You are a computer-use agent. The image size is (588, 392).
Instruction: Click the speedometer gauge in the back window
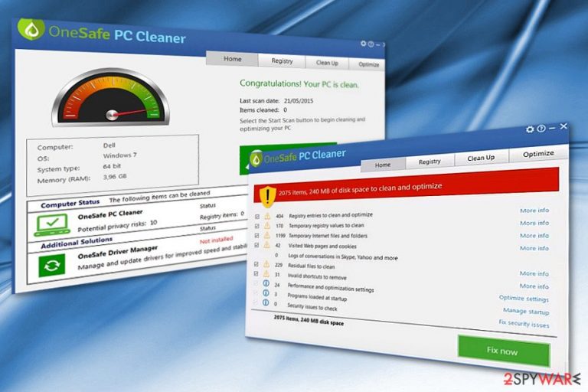(x=111, y=96)
